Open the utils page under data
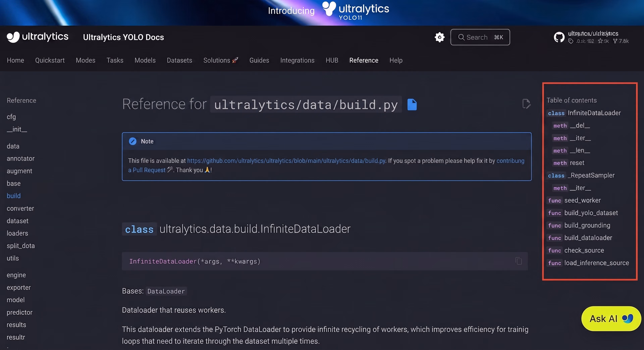 coord(13,258)
